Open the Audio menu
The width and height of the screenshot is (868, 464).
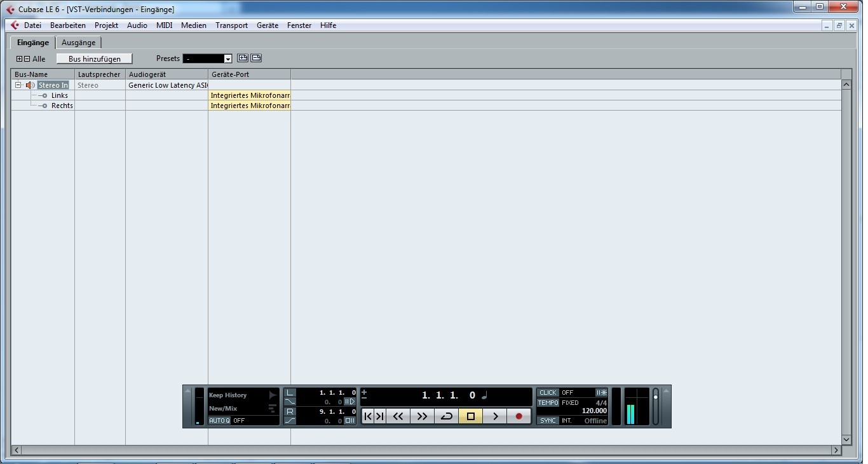tap(137, 25)
